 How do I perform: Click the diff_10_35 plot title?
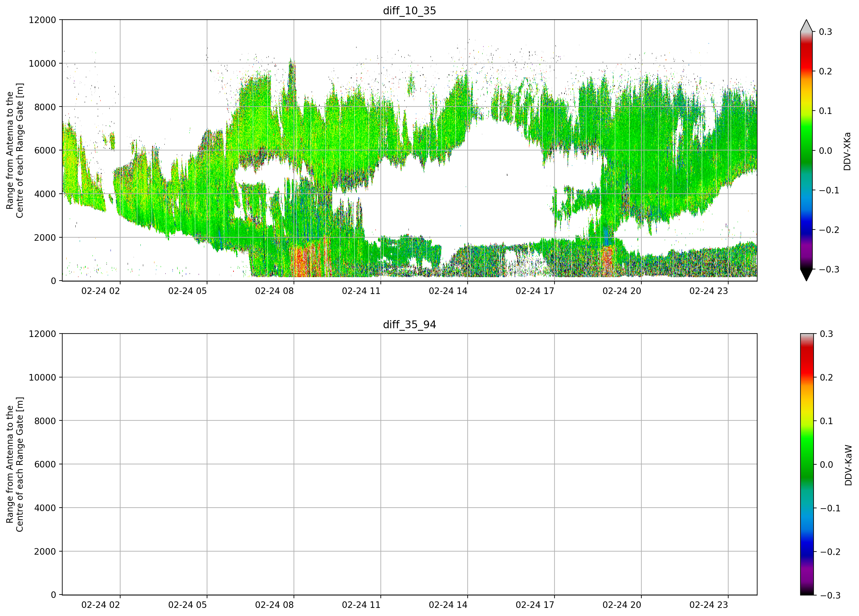pyautogui.click(x=409, y=11)
